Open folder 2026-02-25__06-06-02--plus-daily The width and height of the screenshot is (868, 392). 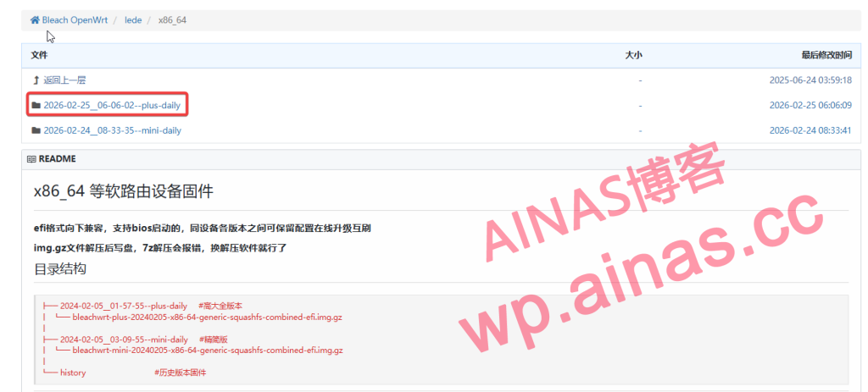click(112, 105)
